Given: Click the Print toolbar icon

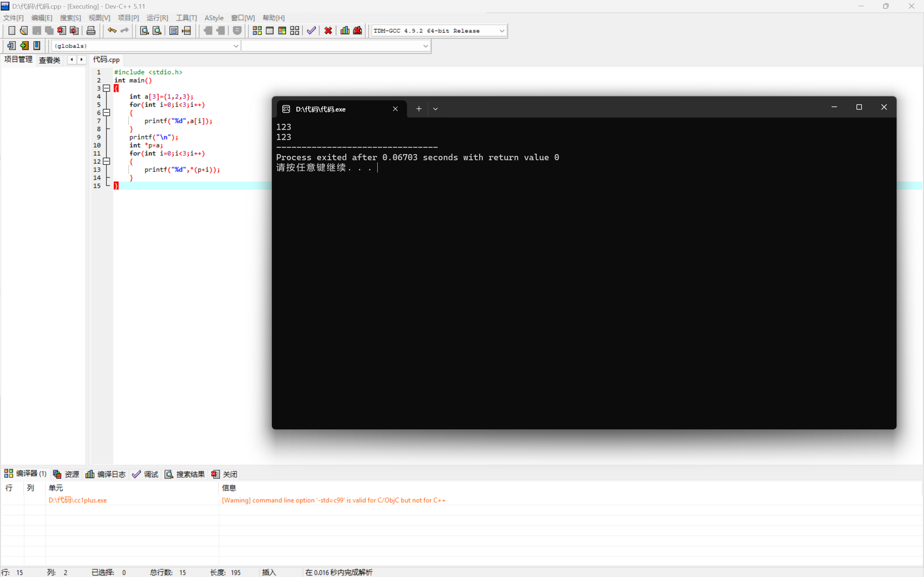Looking at the screenshot, I should [x=91, y=31].
